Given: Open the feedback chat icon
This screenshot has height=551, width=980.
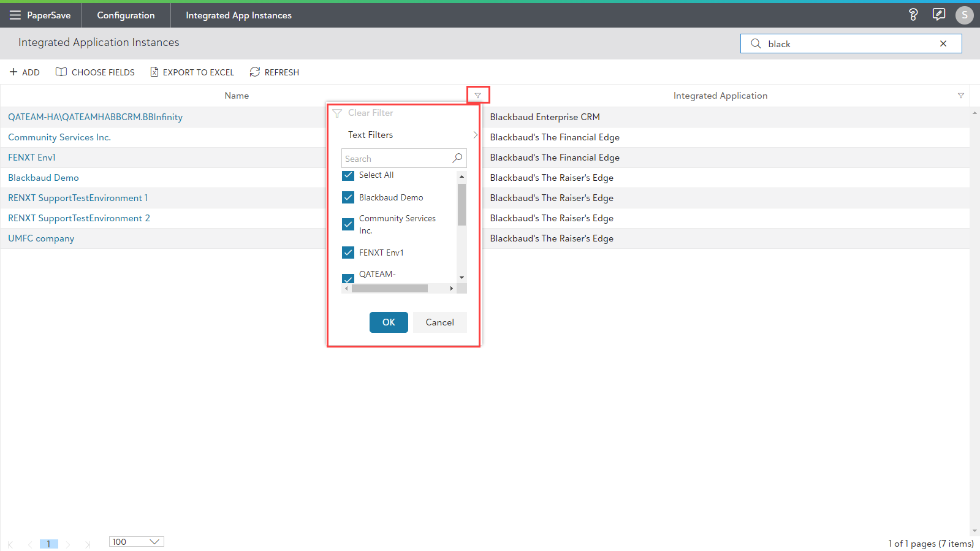Looking at the screenshot, I should coord(938,15).
